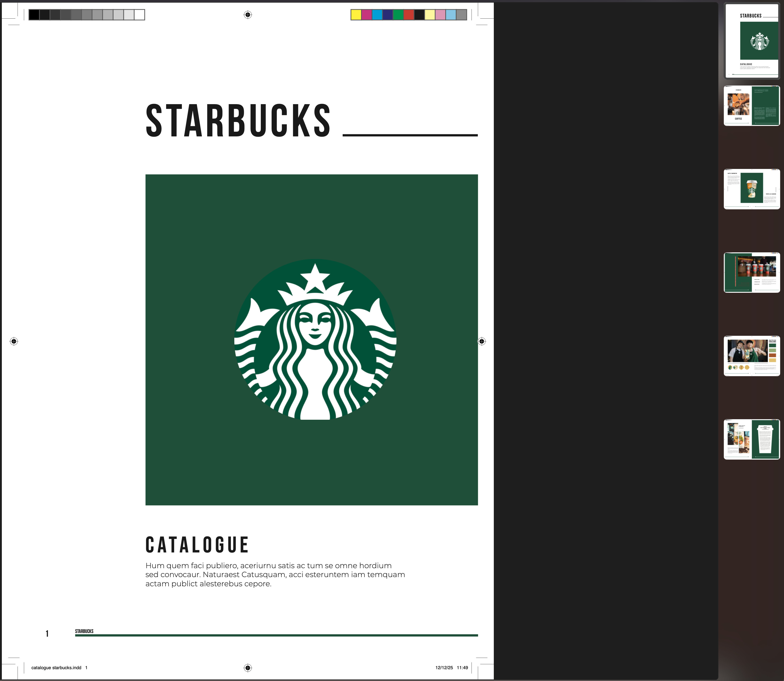Click the left edge registration mark
The width and height of the screenshot is (784, 681).
point(14,341)
